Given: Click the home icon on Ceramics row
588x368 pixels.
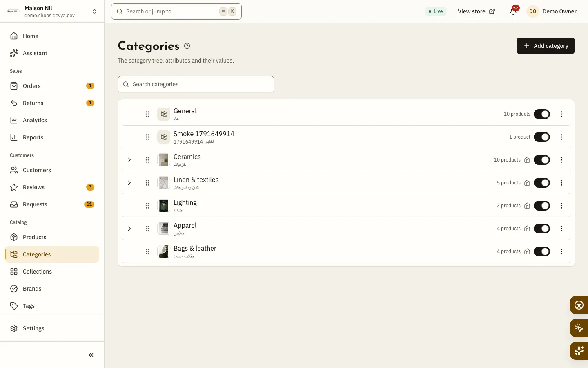Looking at the screenshot, I should point(527,160).
